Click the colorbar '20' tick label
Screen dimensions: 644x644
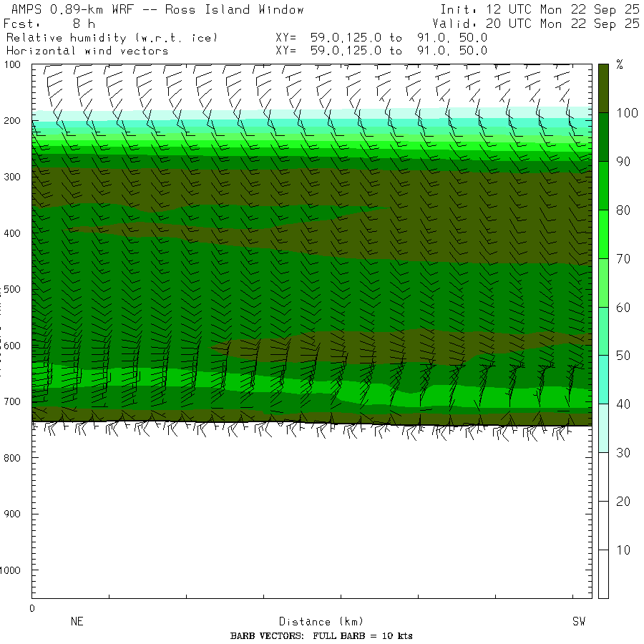(x=623, y=501)
